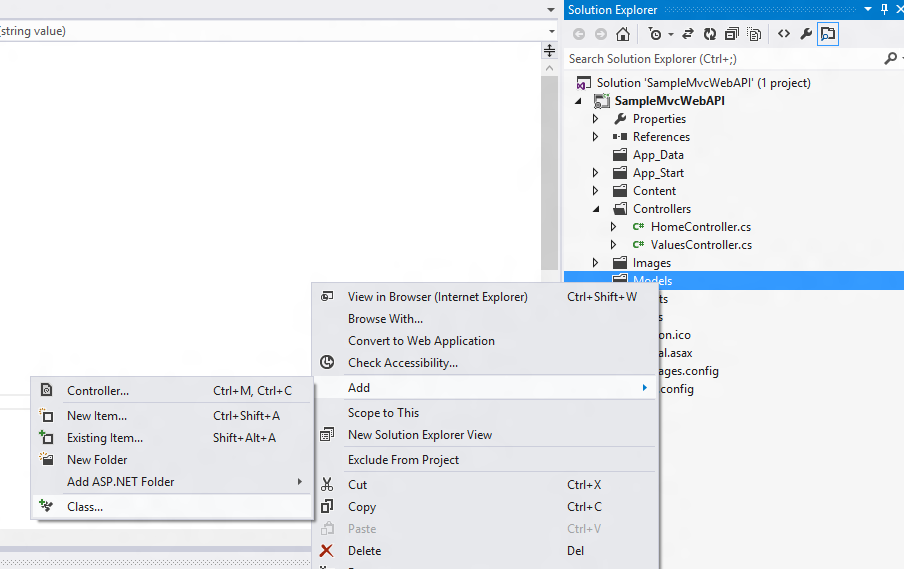Toggle the Preview Selected Items icon

[x=828, y=34]
